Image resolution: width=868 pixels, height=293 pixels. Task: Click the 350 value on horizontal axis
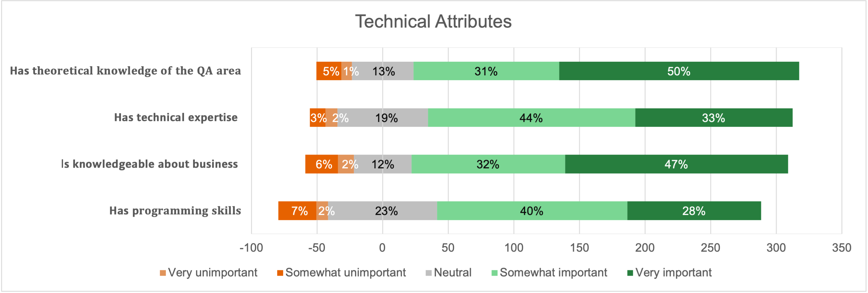point(841,248)
